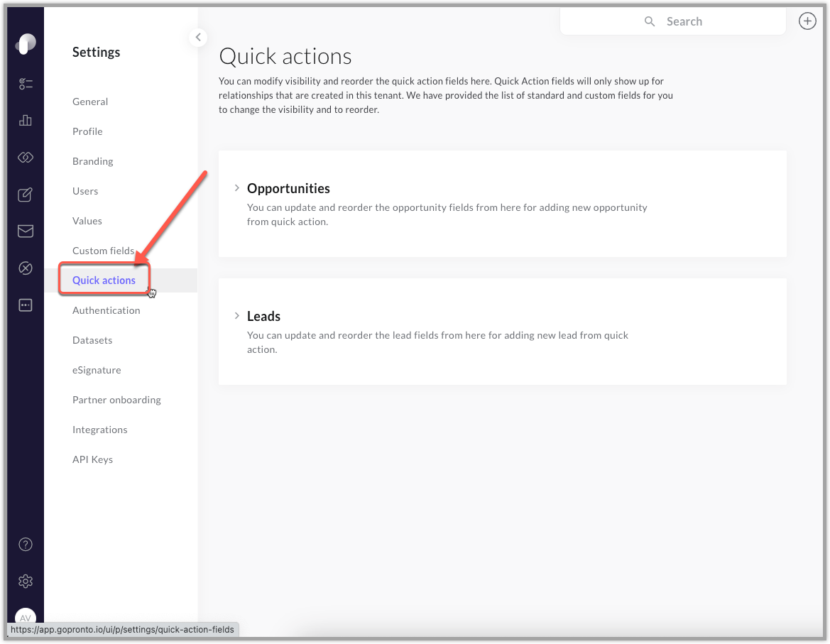Viewport: 830px width, 644px height.
Task: Open the edit note icon in sidebar
Action: 26,195
